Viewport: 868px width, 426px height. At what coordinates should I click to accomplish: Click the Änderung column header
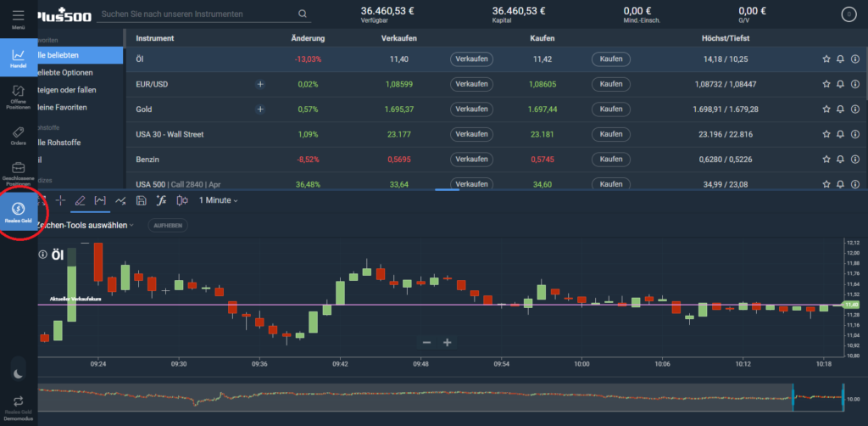[308, 39]
